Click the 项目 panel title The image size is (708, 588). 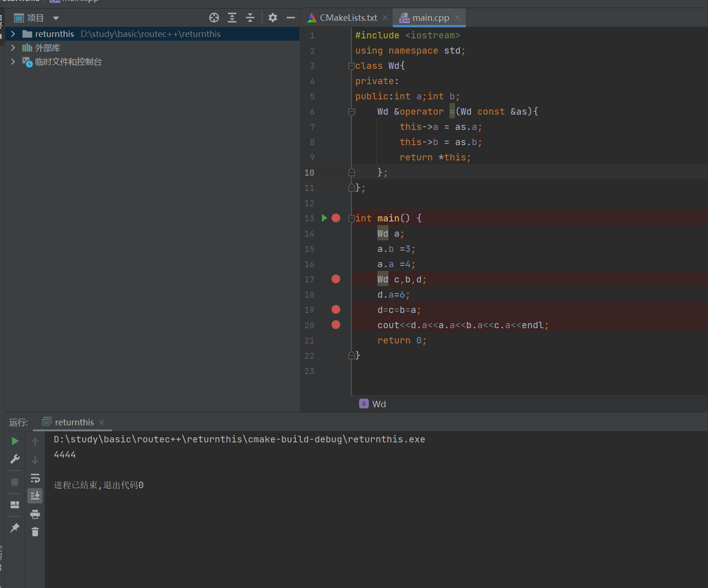tap(35, 18)
